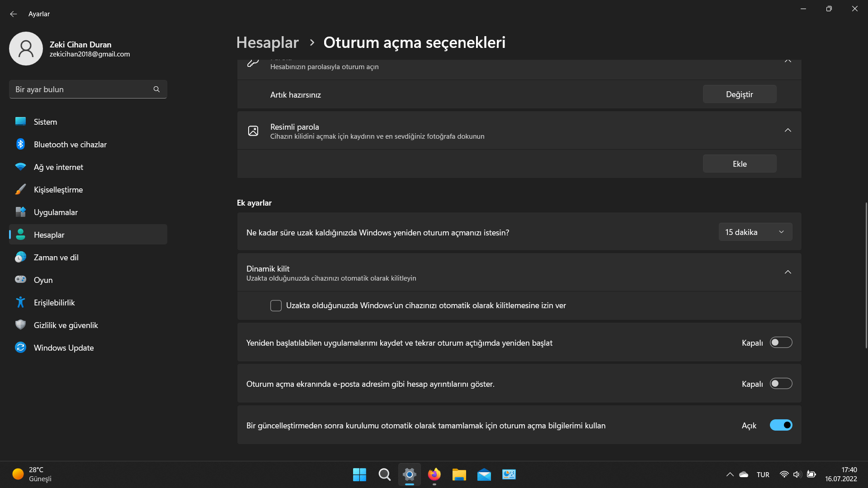The image size is (868, 488).
Task: Turn off use sign-in info after update toggle
Action: click(781, 425)
